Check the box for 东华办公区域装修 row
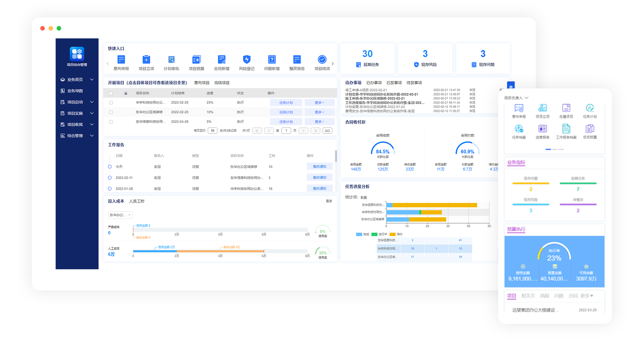 click(111, 112)
